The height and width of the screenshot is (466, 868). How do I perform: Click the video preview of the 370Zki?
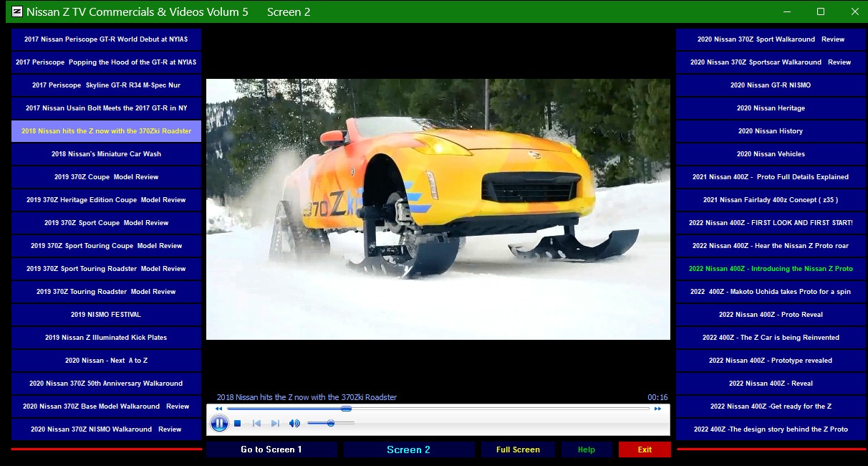[438, 209]
